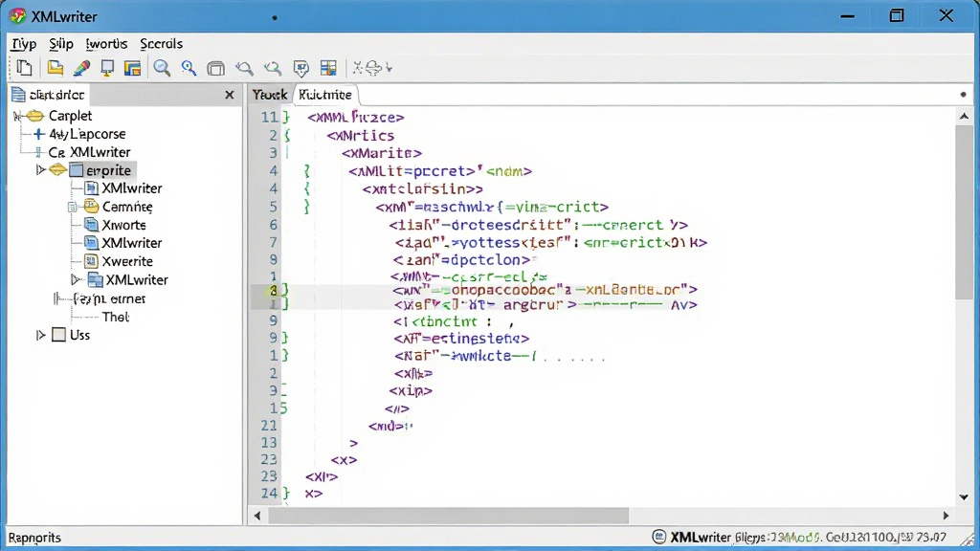Screen dimensions: 980x551
Task: Click the file icon beside Xworte
Action: click(91, 225)
